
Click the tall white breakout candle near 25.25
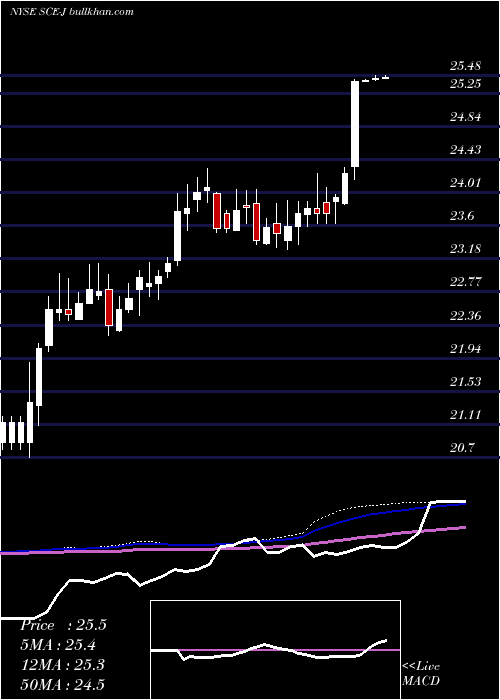tap(355, 124)
